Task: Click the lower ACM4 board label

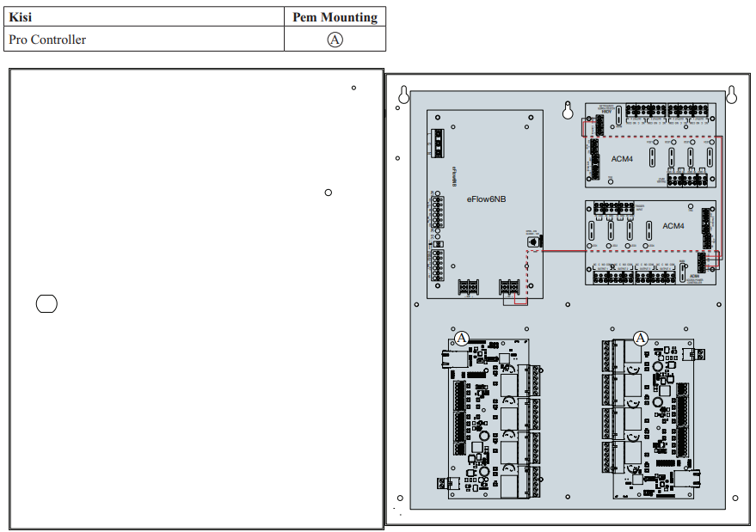Action: tap(673, 225)
